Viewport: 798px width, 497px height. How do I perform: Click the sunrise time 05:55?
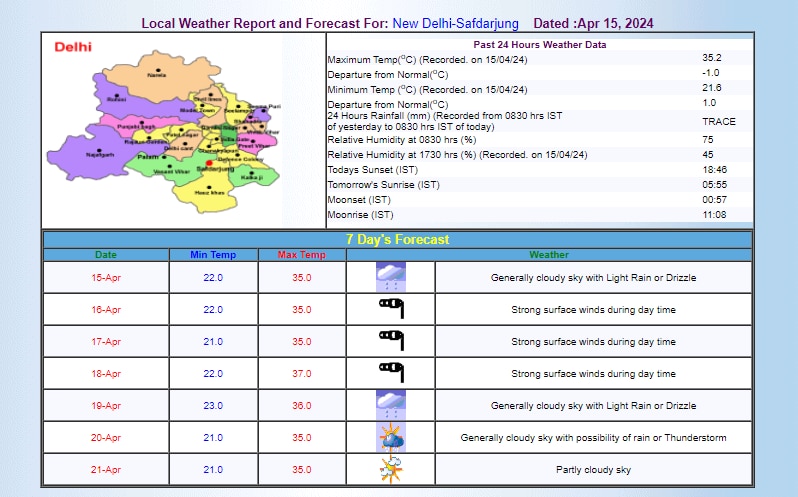pyautogui.click(x=715, y=185)
